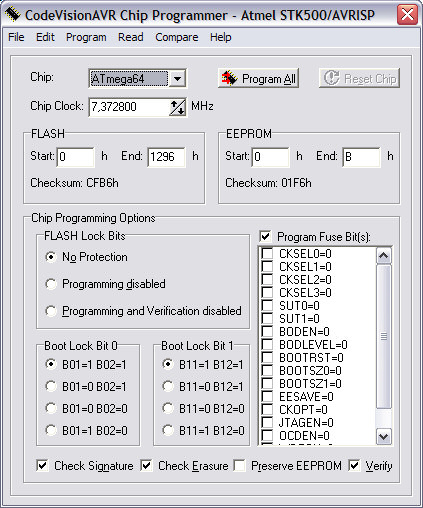This screenshot has height=508, width=423.
Task: Click the Reset Chip button
Action: point(359,78)
